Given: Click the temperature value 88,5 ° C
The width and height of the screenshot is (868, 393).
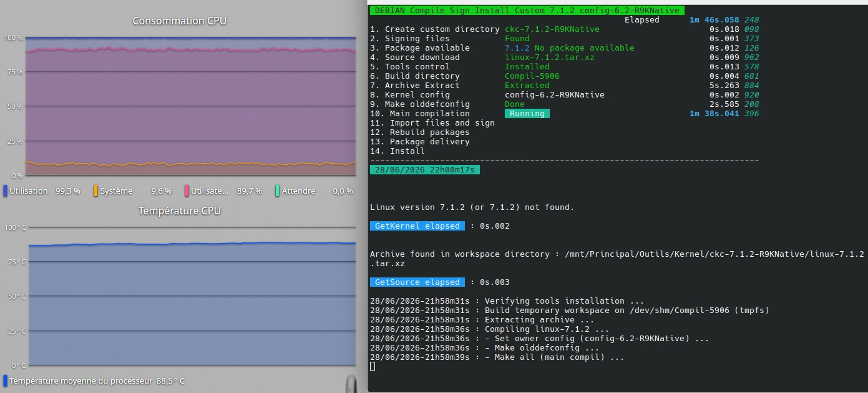Looking at the screenshot, I should [170, 381].
